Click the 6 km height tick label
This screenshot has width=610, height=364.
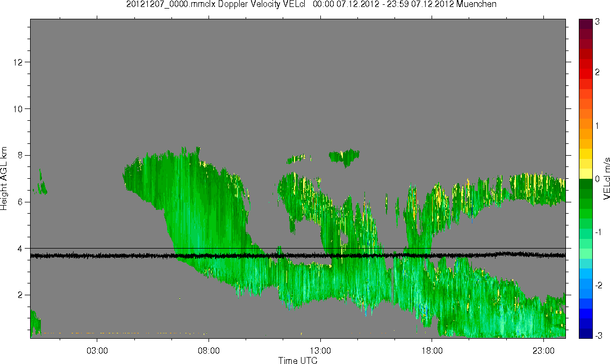[20, 202]
